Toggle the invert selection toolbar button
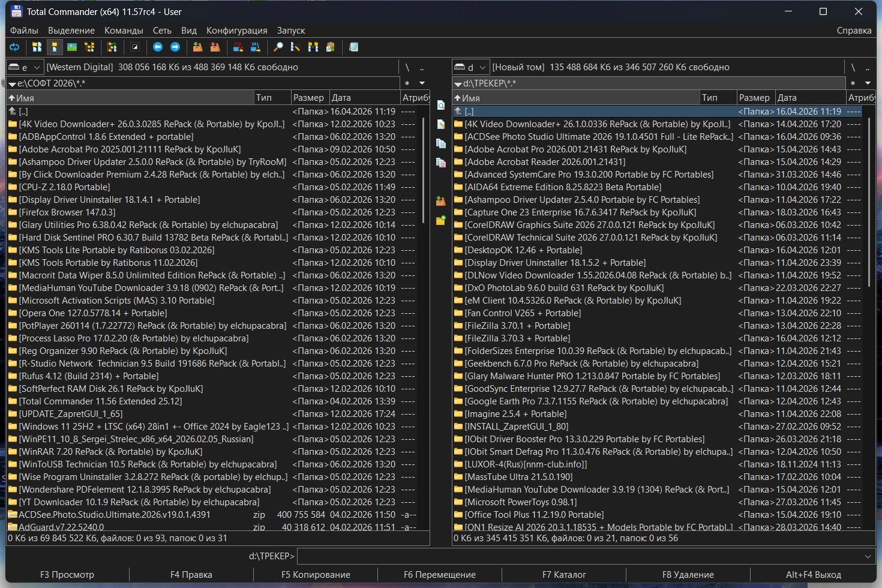 coord(135,47)
